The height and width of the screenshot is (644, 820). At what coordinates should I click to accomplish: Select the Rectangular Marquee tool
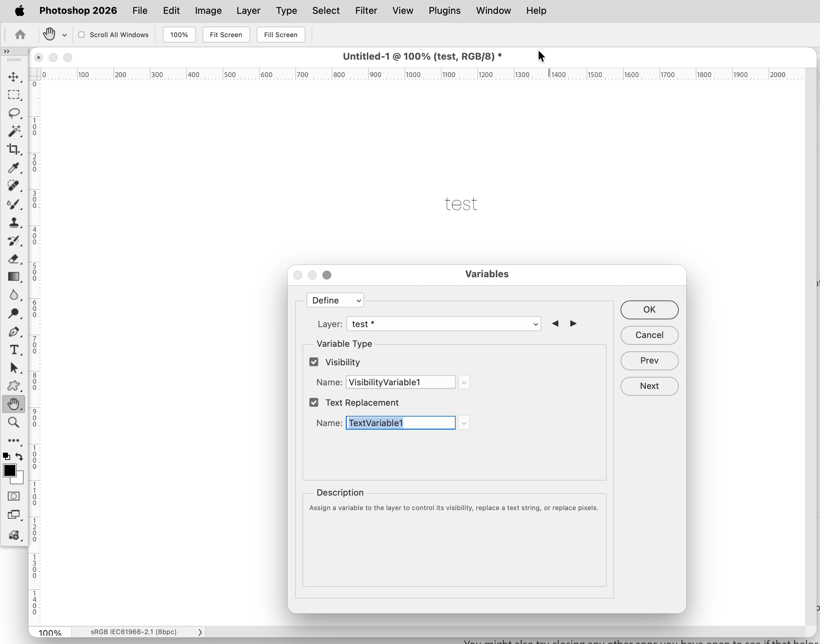coord(13,95)
